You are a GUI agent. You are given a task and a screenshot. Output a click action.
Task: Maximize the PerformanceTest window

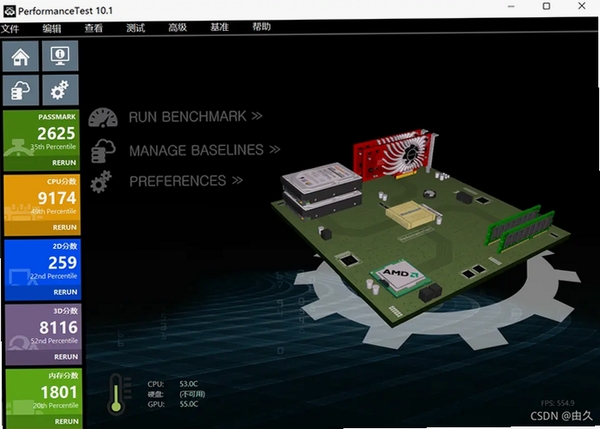pyautogui.click(x=546, y=6)
